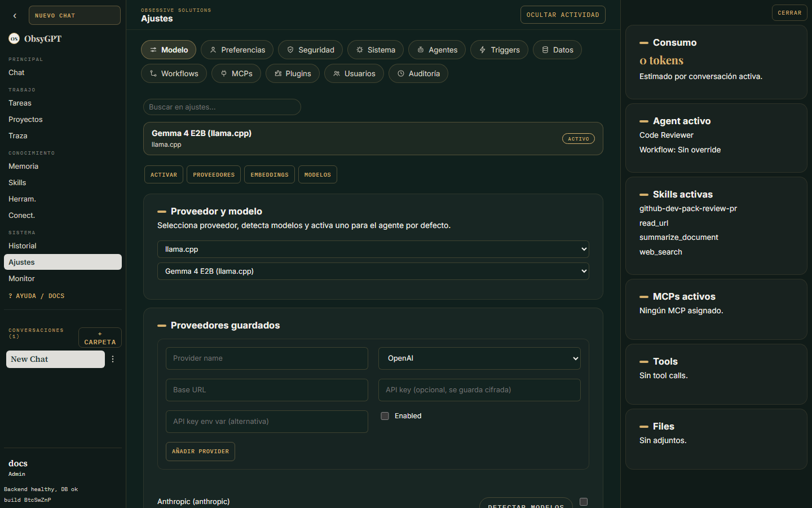Image resolution: width=812 pixels, height=508 pixels.
Task: Switch to the Sistema tab
Action: point(376,50)
